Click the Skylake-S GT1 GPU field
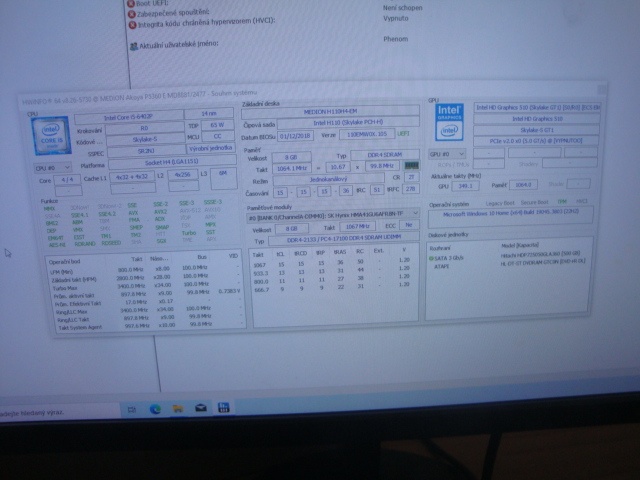Image resolution: width=640 pixels, height=480 pixels. [537, 130]
